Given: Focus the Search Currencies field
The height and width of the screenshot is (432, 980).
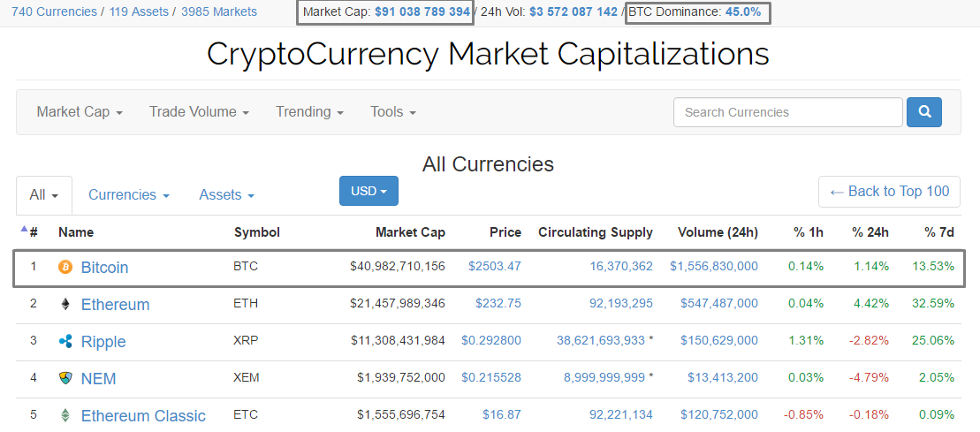Looking at the screenshot, I should [787, 112].
